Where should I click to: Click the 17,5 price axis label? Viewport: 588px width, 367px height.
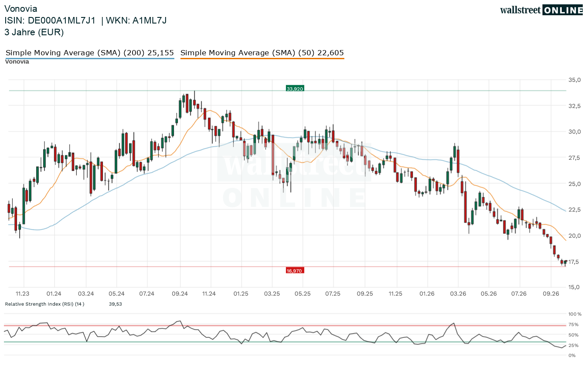click(x=574, y=262)
